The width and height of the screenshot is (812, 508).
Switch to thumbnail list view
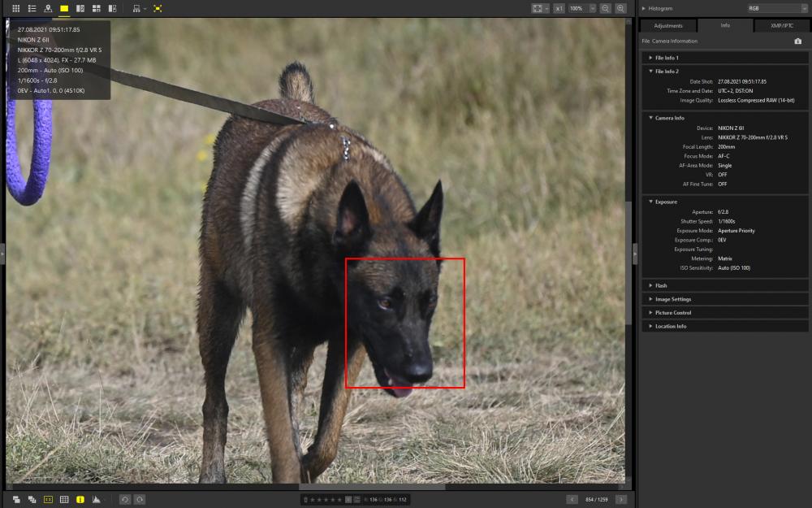pos(32,8)
